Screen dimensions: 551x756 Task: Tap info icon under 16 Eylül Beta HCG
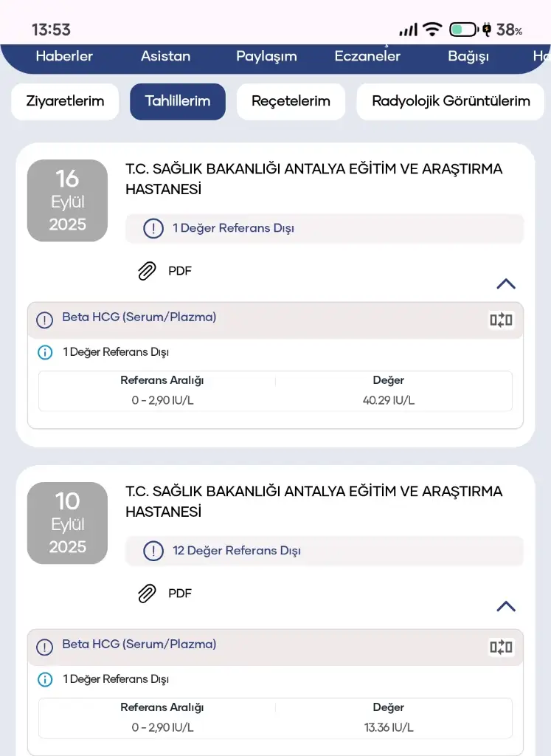coord(46,352)
